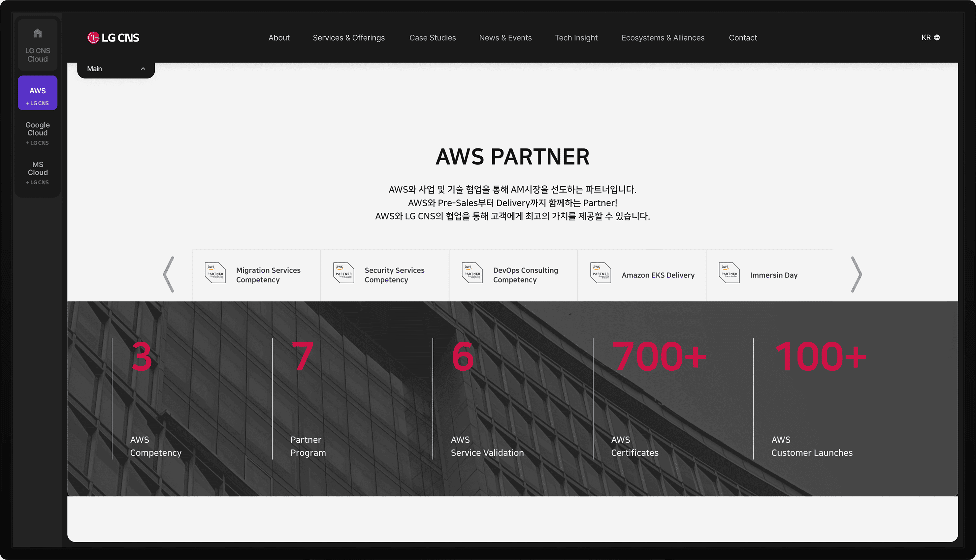The height and width of the screenshot is (560, 976).
Task: Click the Partner Program caption
Action: click(308, 446)
